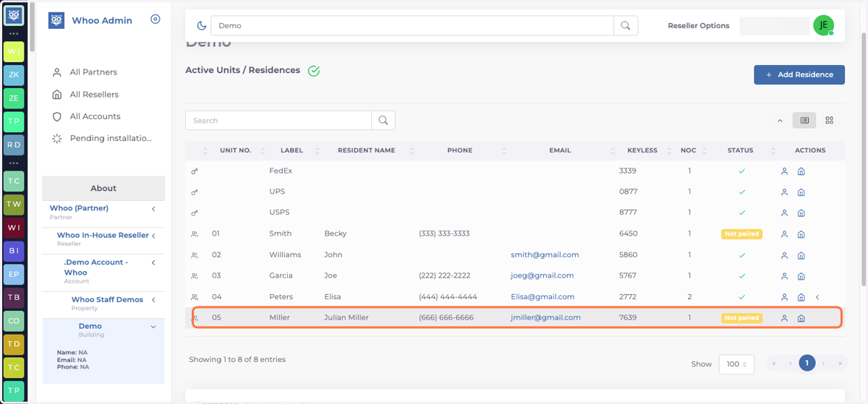Image resolution: width=868 pixels, height=404 pixels.
Task: Click the last page double arrow in pagination
Action: pyautogui.click(x=840, y=364)
